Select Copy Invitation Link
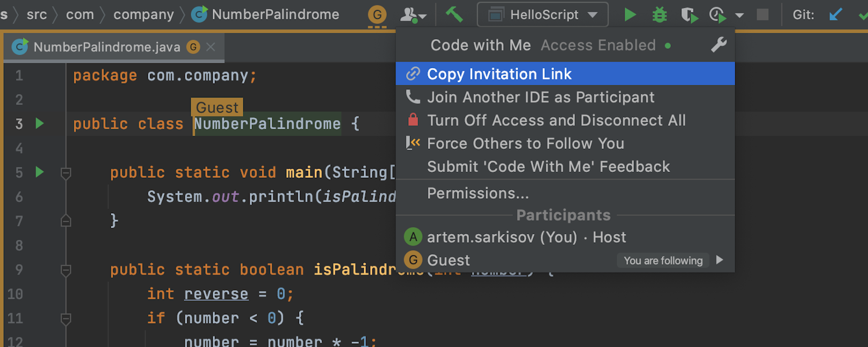Screen dimensions: 868x347 [565, 73]
